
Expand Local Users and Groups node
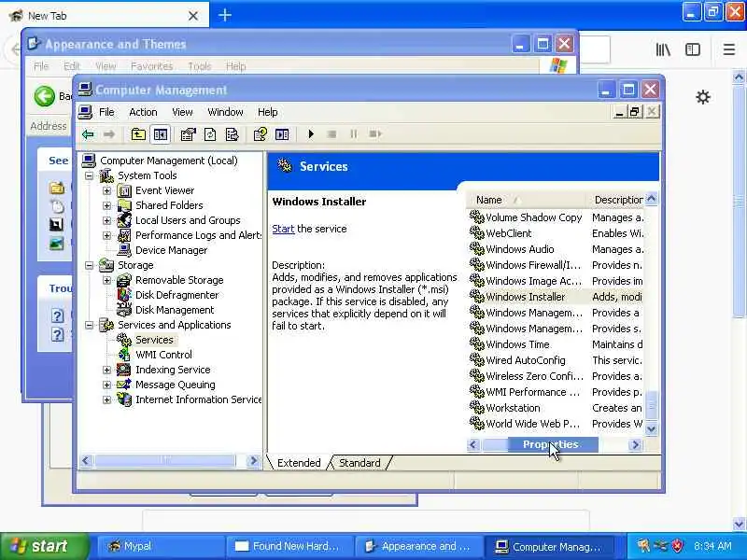tap(106, 220)
